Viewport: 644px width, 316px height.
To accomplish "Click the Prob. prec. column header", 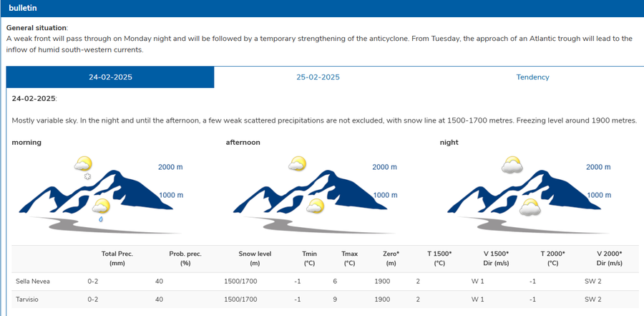I will point(185,259).
